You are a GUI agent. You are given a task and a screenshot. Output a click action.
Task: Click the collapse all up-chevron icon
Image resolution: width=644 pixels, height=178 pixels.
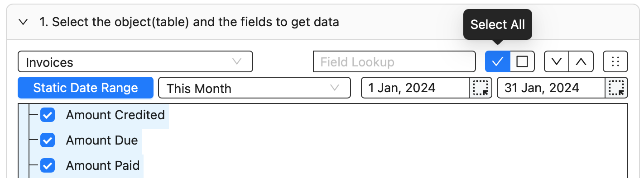[581, 61]
